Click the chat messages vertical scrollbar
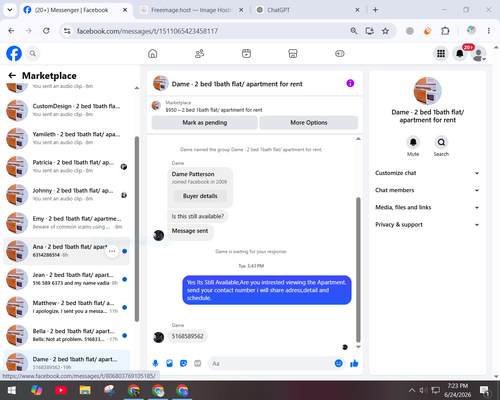500x400 pixels. [358, 270]
